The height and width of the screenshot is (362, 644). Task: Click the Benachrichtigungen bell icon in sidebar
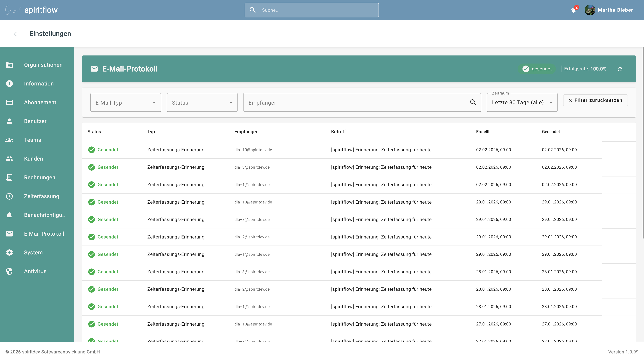(10, 215)
